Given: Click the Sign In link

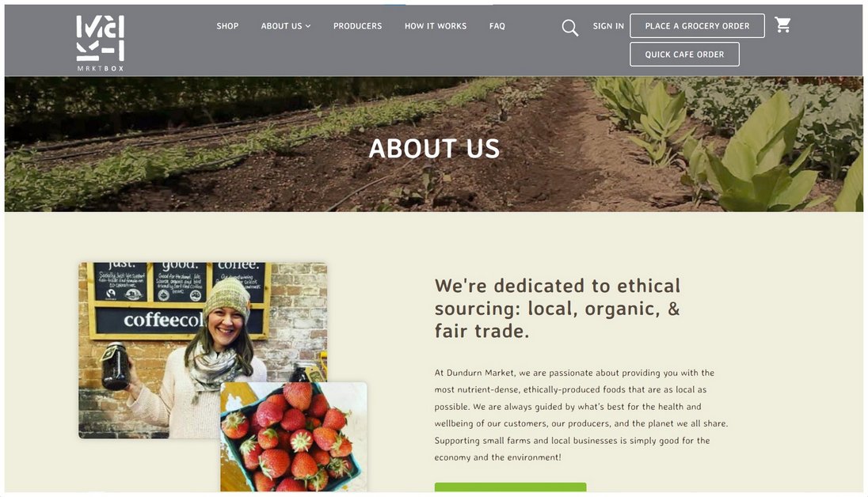Looking at the screenshot, I should click(608, 26).
